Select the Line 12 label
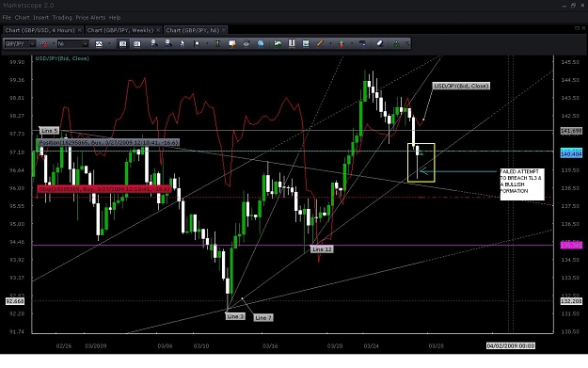The image size is (588, 368). click(322, 249)
